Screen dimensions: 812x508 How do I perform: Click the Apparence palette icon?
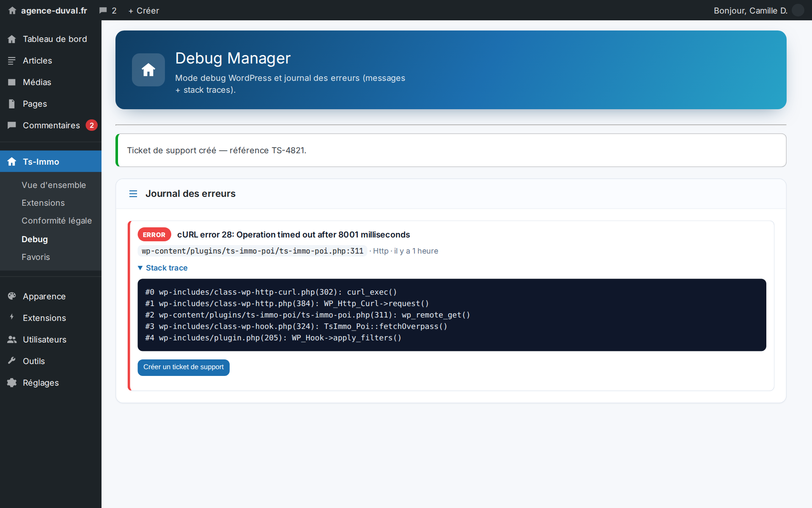[x=12, y=296]
